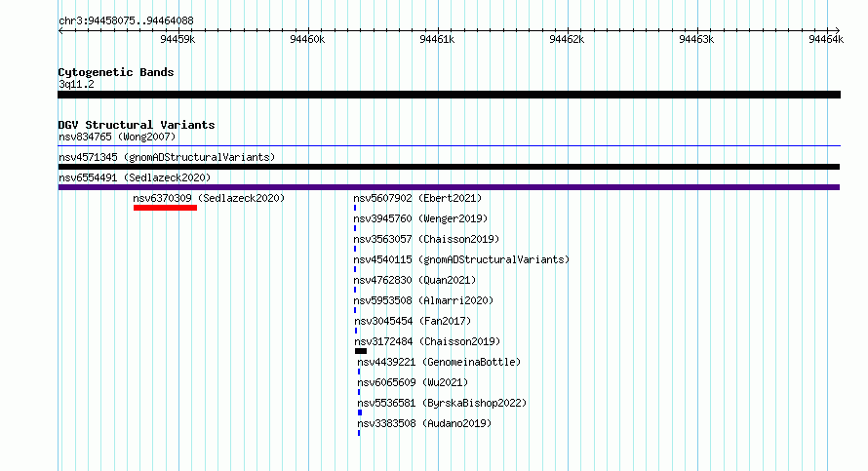Screen dimensions: 868x471
Task: Click the 94462k ruler label
Action: point(567,39)
